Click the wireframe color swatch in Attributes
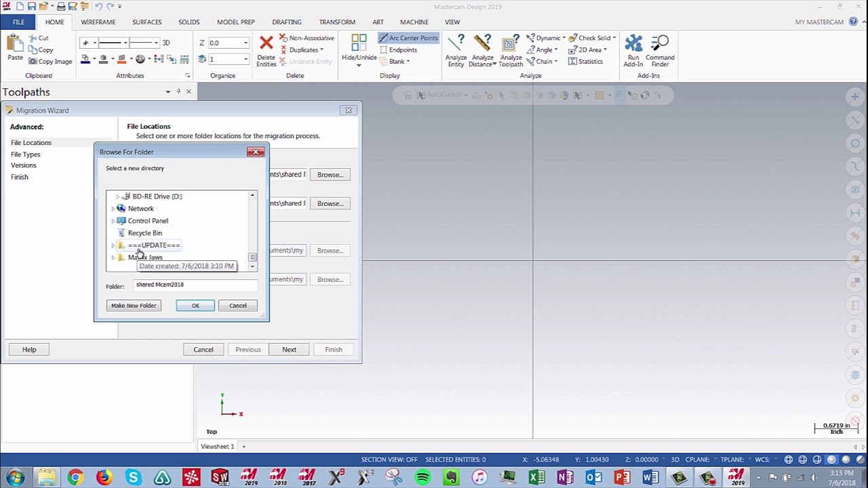Image resolution: width=868 pixels, height=488 pixels. tap(85, 59)
